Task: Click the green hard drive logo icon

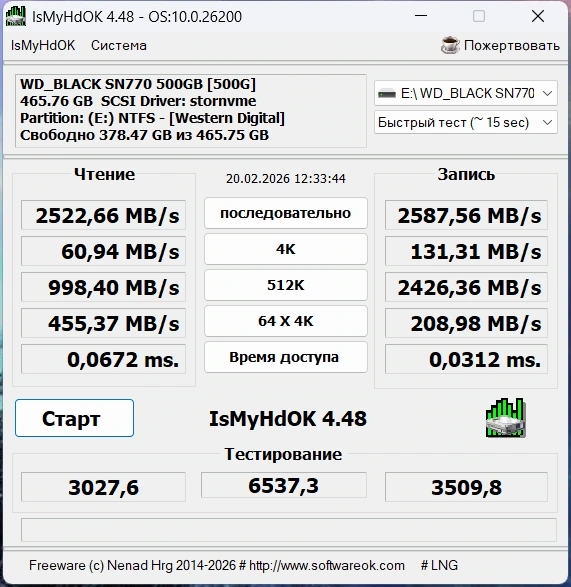Action: tap(505, 418)
